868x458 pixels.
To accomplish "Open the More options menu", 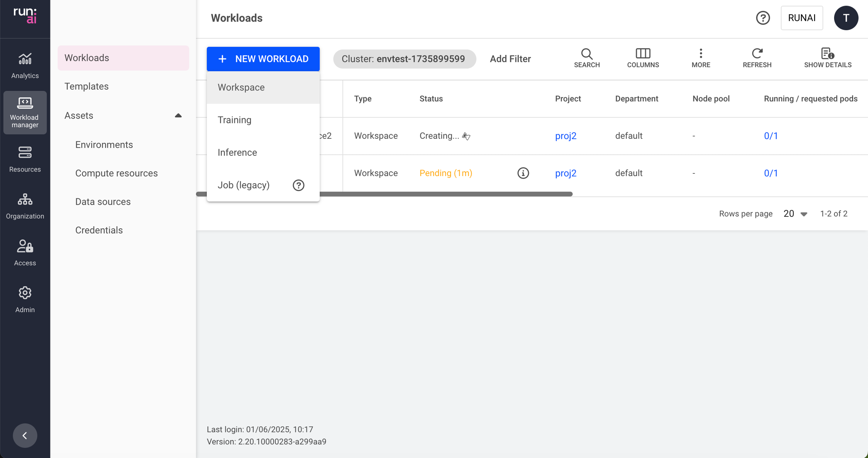I will [x=701, y=57].
